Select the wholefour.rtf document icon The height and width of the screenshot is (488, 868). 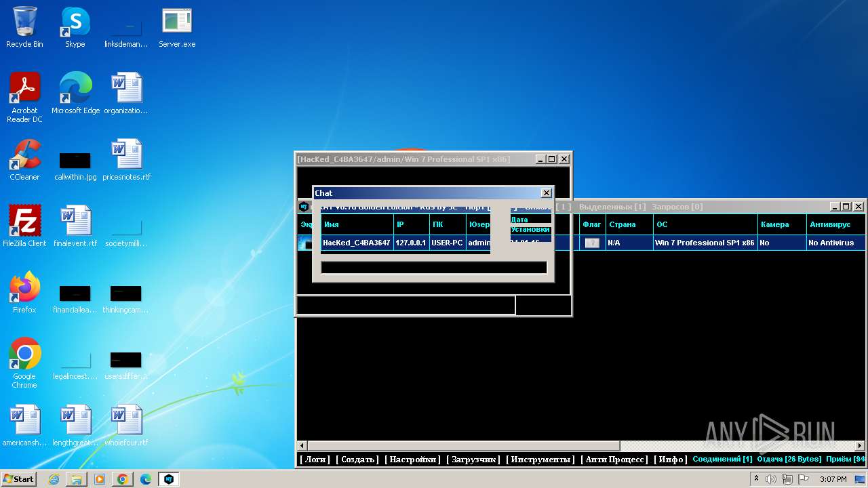click(x=126, y=426)
